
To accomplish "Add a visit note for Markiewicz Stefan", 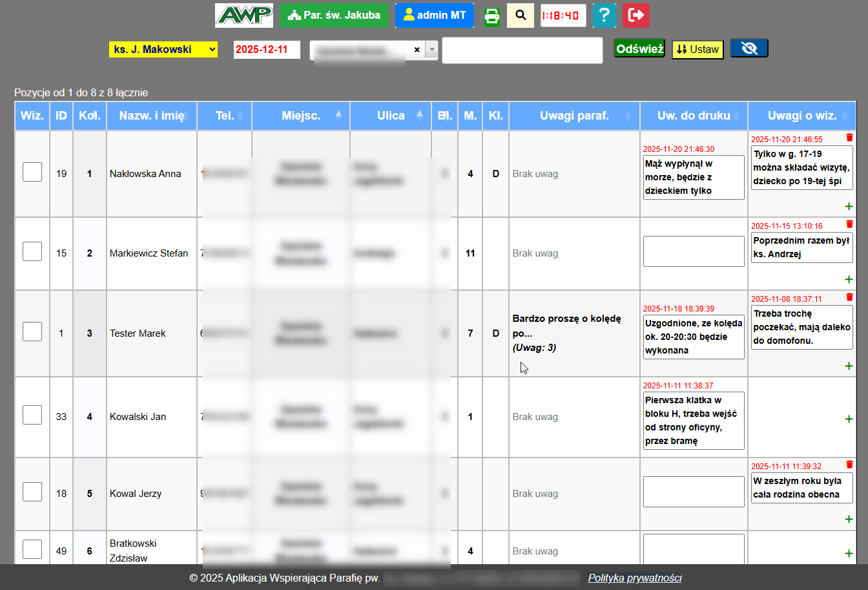I will [849, 279].
